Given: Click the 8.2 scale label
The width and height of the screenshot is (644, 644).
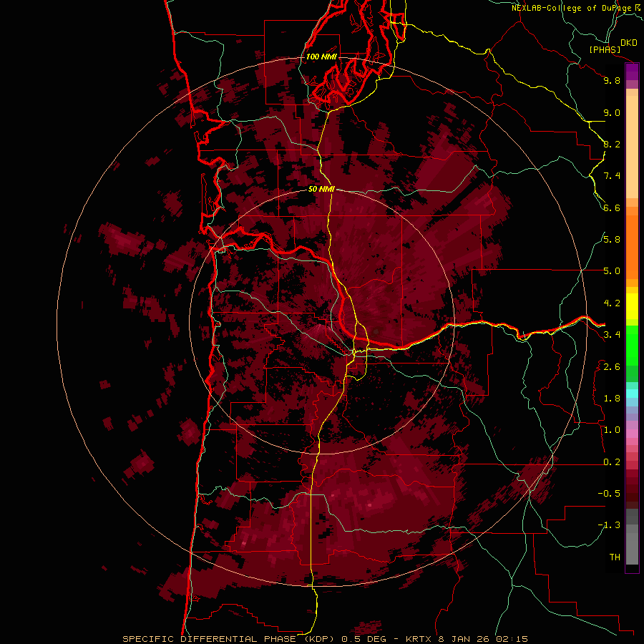Looking at the screenshot, I should [612, 144].
